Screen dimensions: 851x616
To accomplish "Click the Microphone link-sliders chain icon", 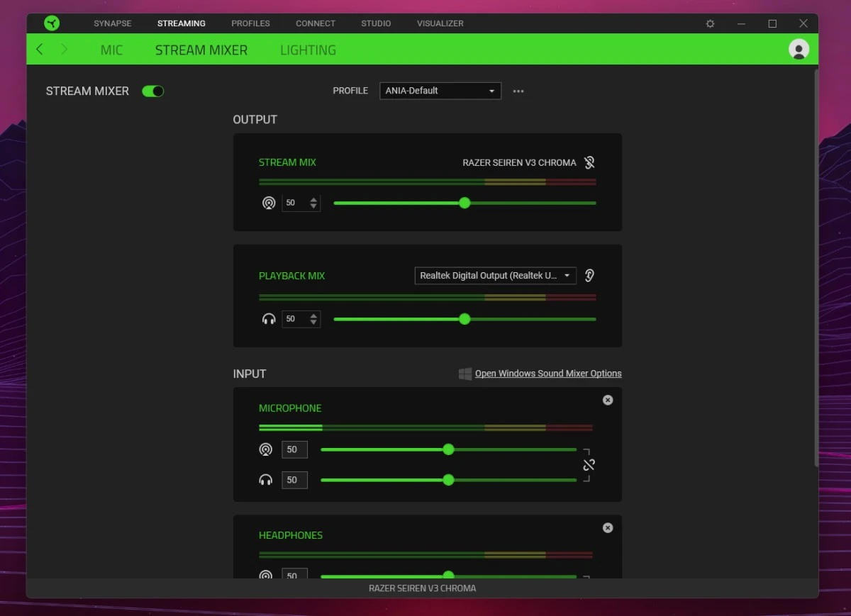I will click(x=589, y=465).
